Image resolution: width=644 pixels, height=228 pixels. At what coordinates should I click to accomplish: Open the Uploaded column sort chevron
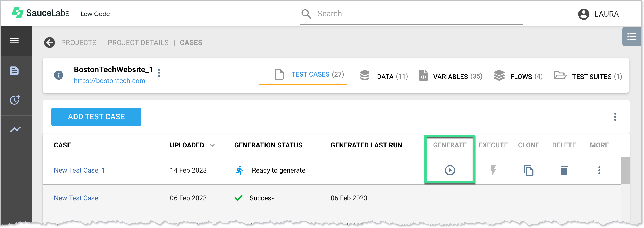(212, 145)
